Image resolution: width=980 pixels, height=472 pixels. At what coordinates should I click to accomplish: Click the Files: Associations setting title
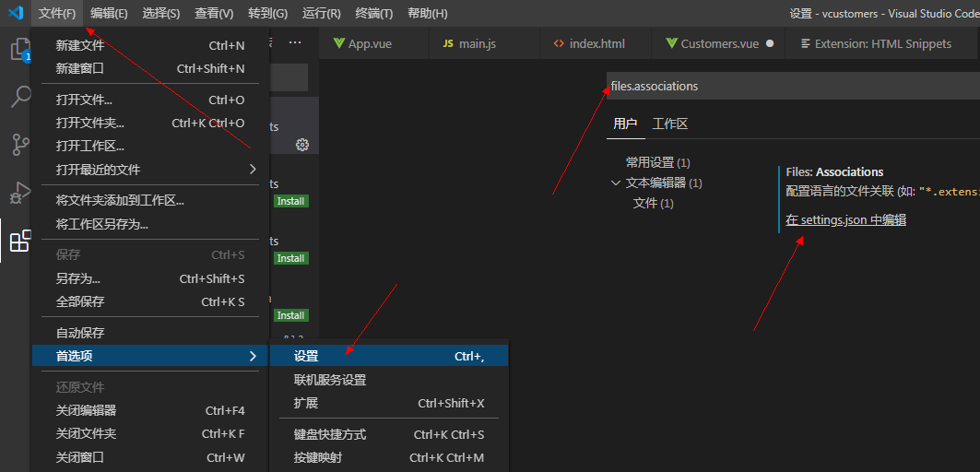(x=834, y=171)
